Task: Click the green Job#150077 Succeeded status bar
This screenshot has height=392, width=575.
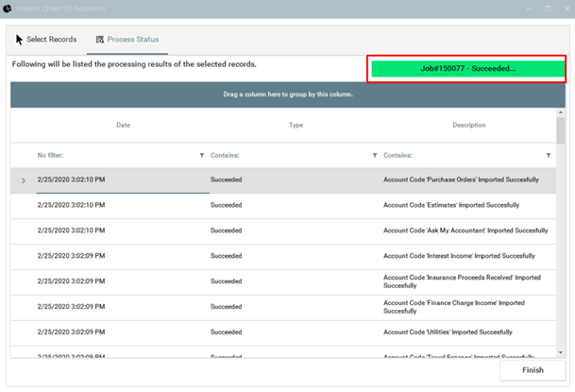Action: [x=468, y=69]
